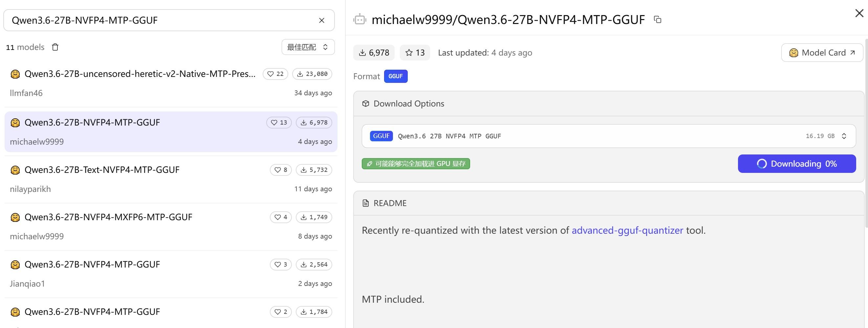Click the 4 likes badge for MXFP6 model
The image size is (868, 328).
(281, 217)
